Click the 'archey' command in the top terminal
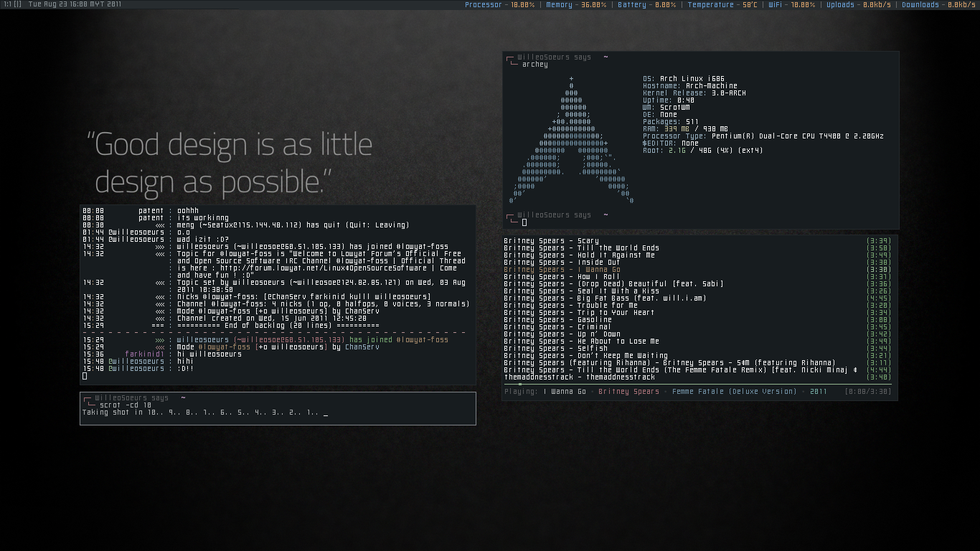The height and width of the screenshot is (551, 980). [x=535, y=65]
